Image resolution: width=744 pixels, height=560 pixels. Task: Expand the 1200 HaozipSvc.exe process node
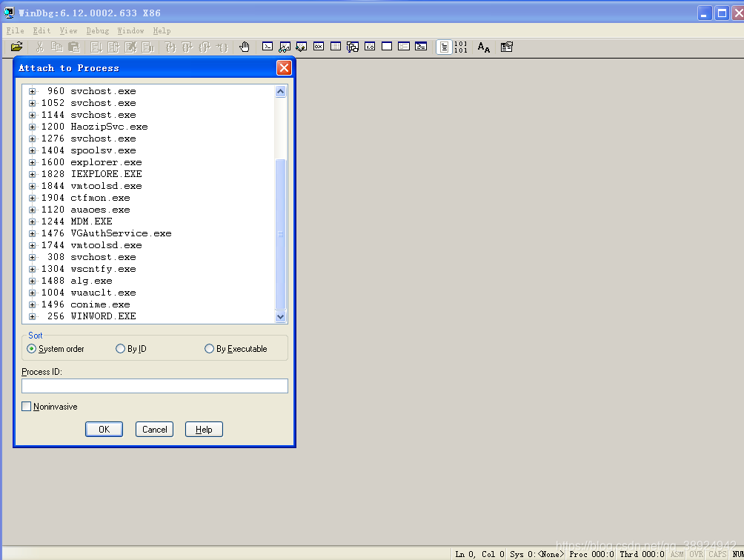tap(32, 127)
